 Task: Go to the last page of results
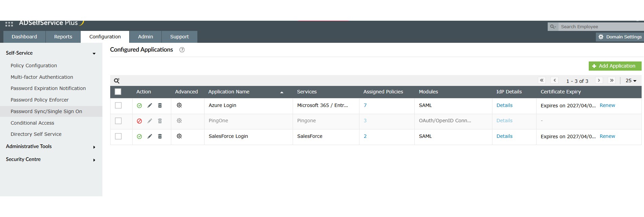(611, 80)
